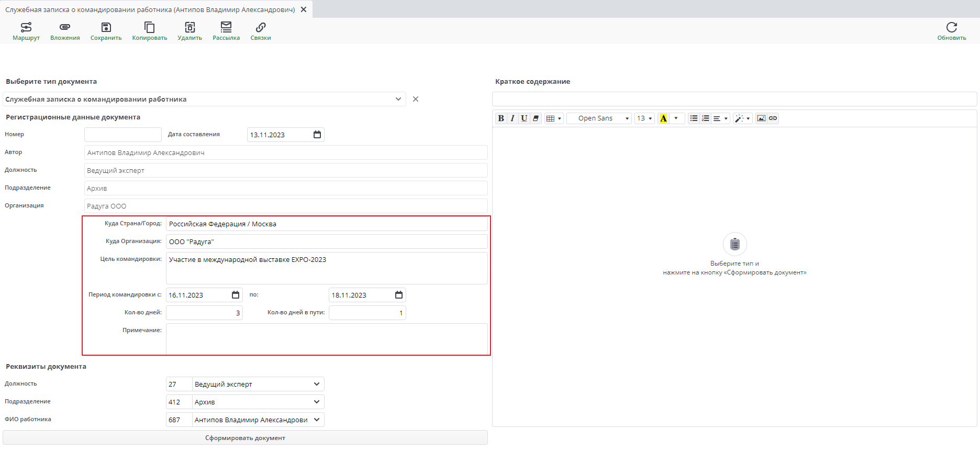Expand the document type dropdown
The height and width of the screenshot is (450, 980).
tap(398, 99)
